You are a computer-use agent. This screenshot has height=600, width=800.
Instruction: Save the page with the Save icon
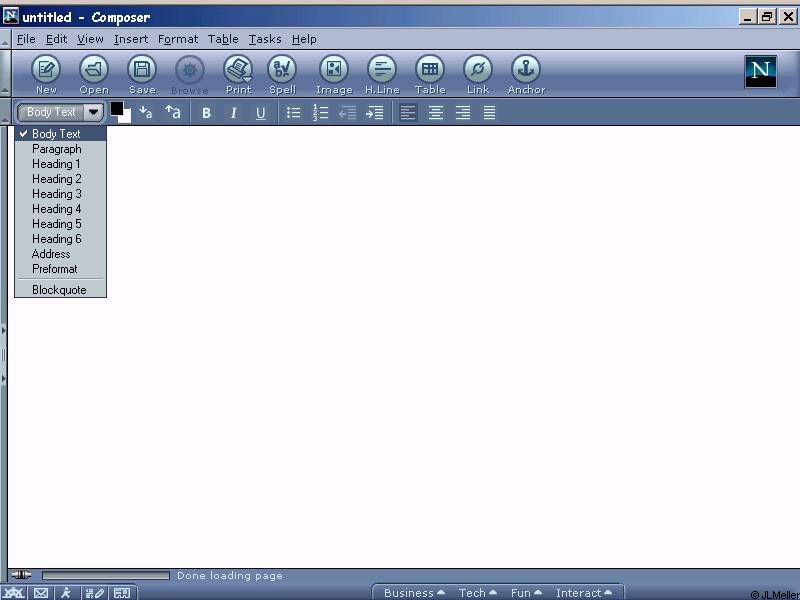[x=142, y=74]
